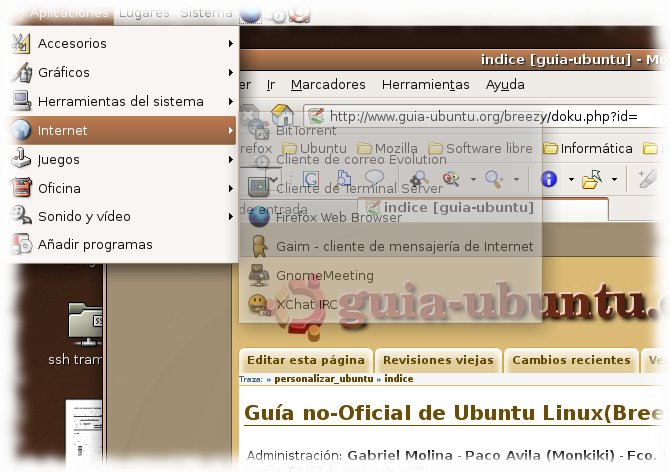Screen dimensions: 670x472
Task: Click the browser URL address field
Action: pos(480,117)
